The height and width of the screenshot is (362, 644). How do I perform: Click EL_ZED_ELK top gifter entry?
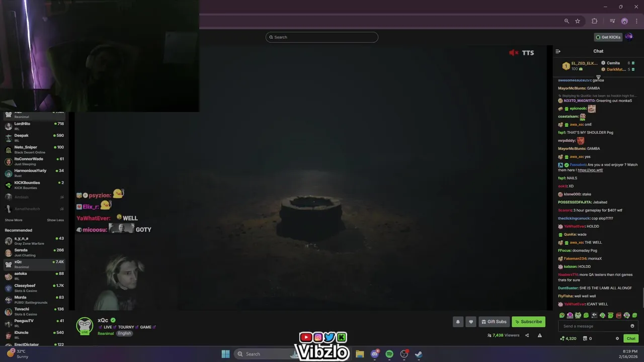[x=580, y=66]
